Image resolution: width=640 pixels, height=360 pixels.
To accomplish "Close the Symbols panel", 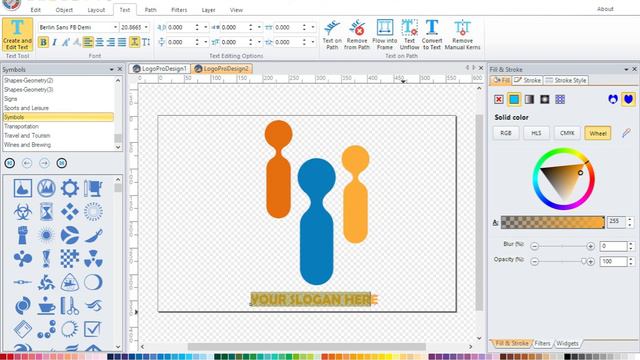I will pyautogui.click(x=120, y=69).
